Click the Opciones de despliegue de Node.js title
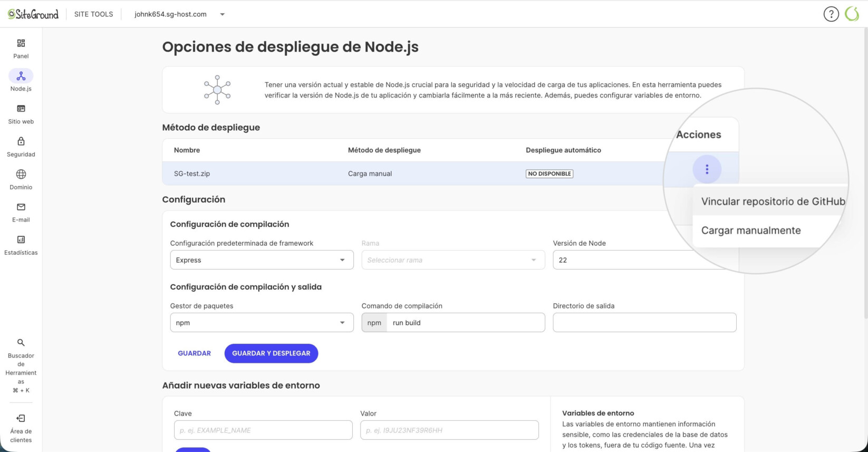 point(290,47)
